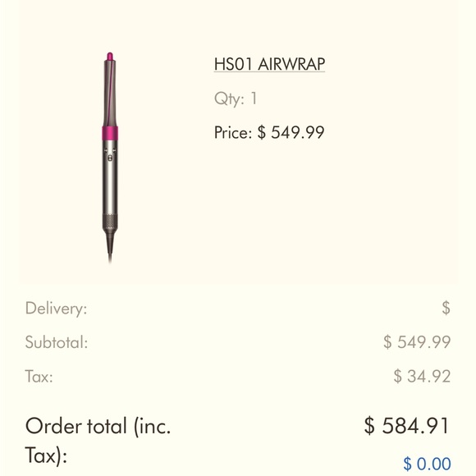Click the Price: $ 549.99 line
Screen dimensions: 476x476
pos(269,132)
